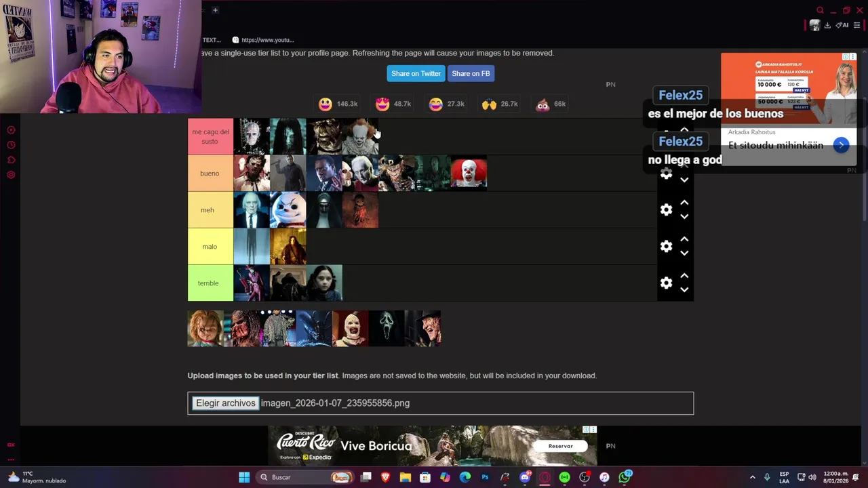Select Pinhead thumbnail in top tier

coord(252,137)
